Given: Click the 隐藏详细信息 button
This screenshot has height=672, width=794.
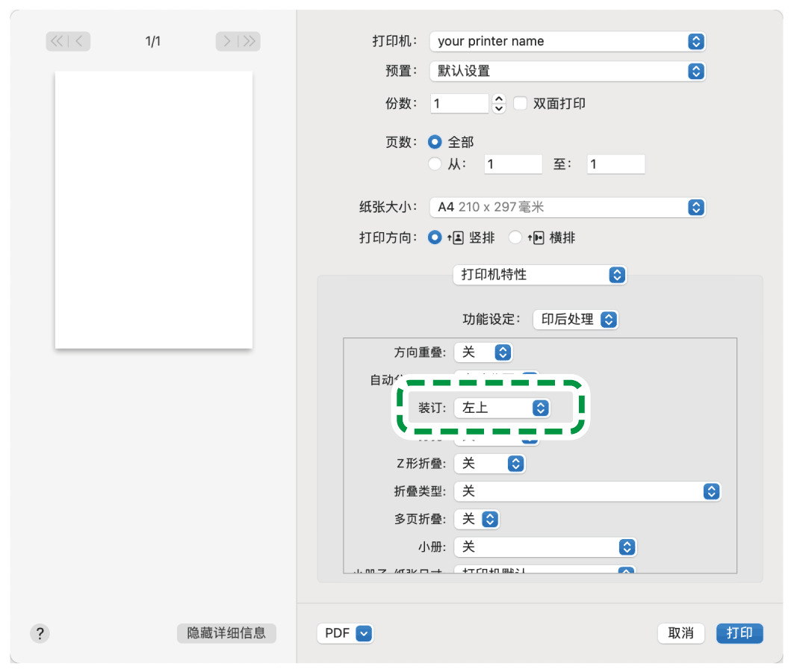Looking at the screenshot, I should coord(226,633).
